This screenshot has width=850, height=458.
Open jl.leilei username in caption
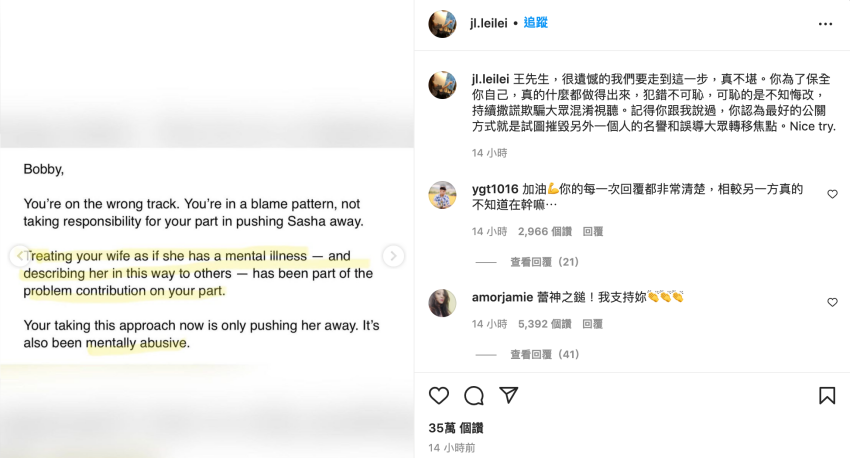point(491,79)
